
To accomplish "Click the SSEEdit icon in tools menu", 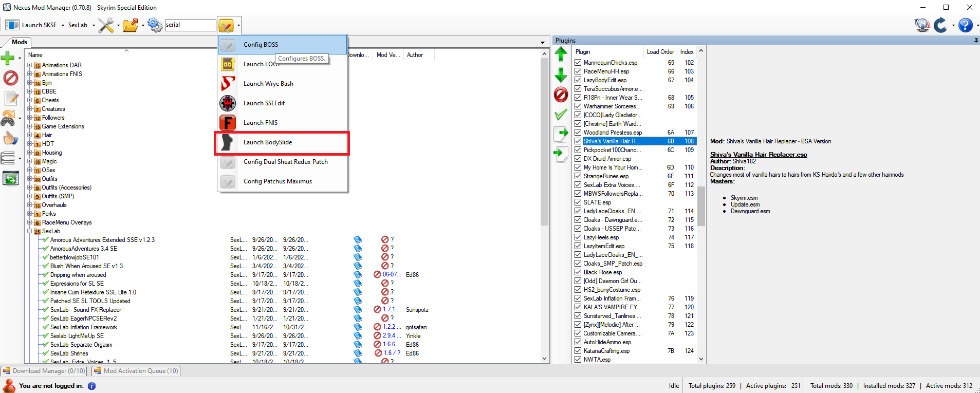I will click(228, 103).
